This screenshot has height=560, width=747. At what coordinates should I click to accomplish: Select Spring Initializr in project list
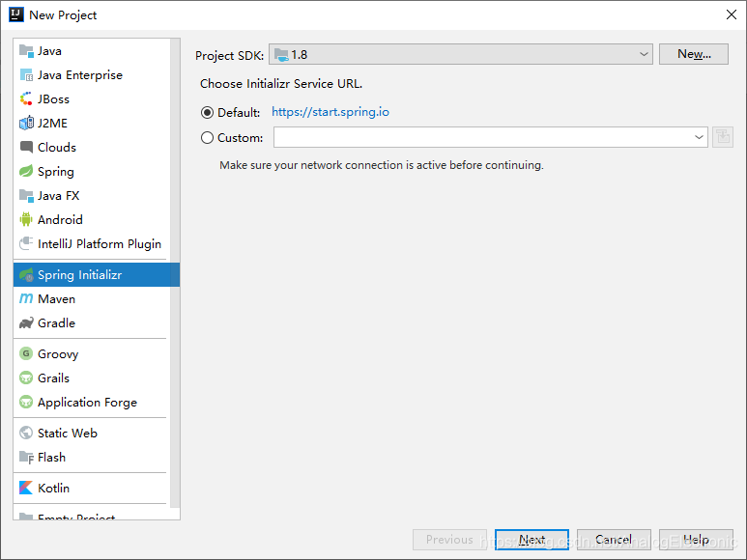[x=97, y=274]
